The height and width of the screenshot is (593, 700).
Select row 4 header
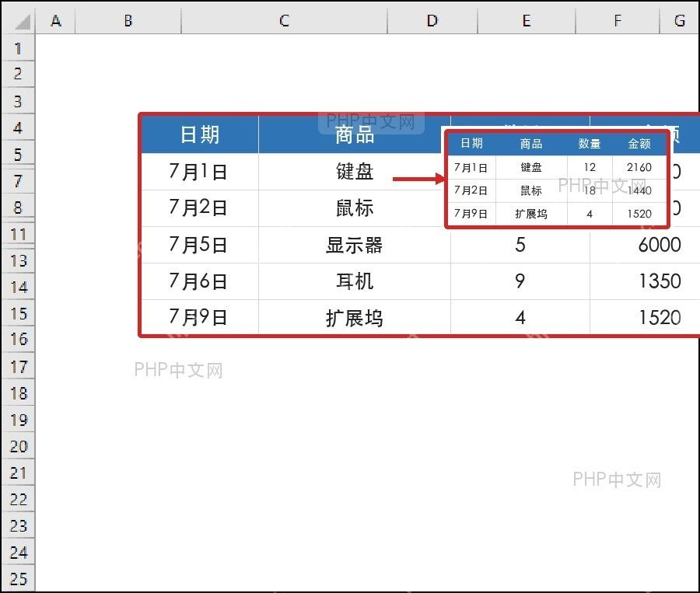19,127
